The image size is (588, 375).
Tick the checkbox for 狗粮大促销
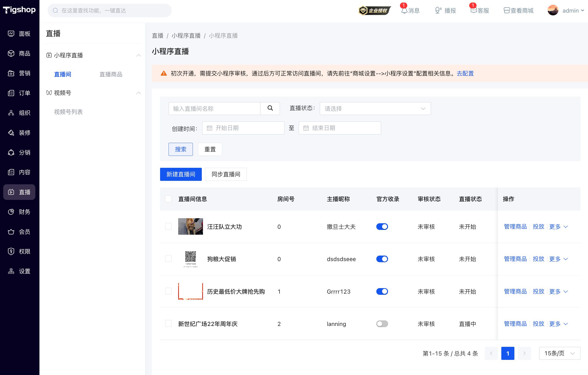[168, 259]
